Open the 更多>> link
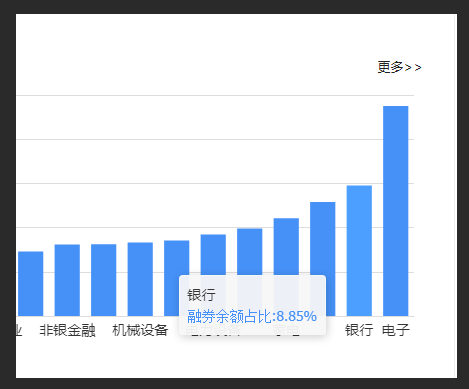This screenshot has width=469, height=389. click(399, 67)
